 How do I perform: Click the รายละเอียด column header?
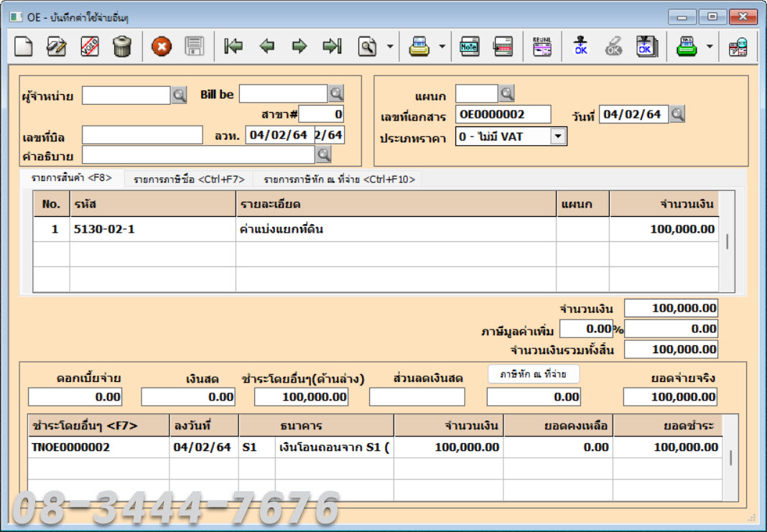(x=396, y=204)
